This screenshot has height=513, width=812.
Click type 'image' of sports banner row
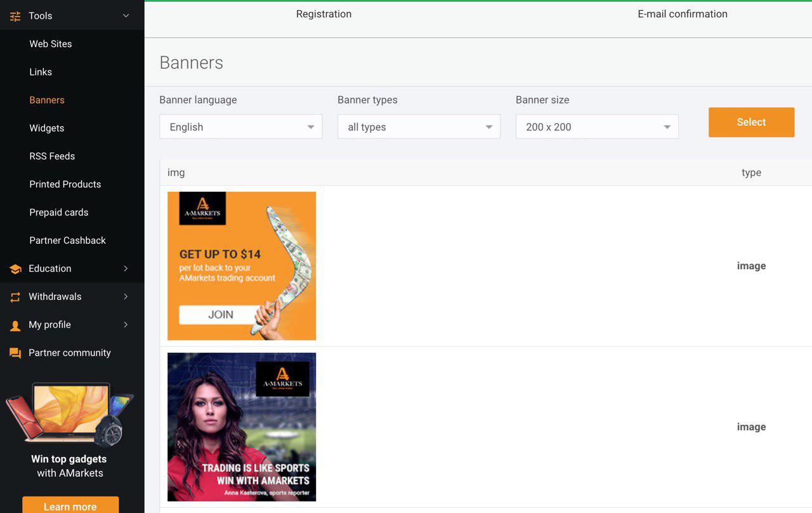click(x=751, y=427)
